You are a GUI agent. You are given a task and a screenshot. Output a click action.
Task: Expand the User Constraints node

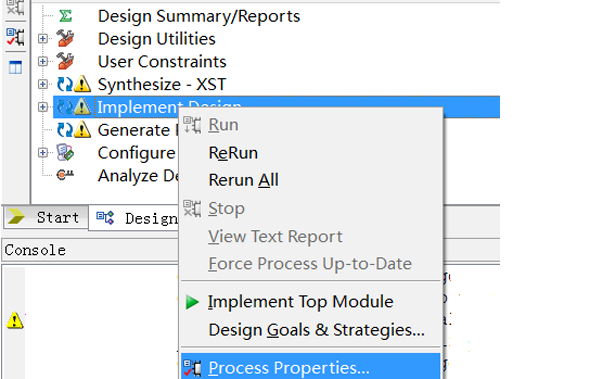click(43, 61)
